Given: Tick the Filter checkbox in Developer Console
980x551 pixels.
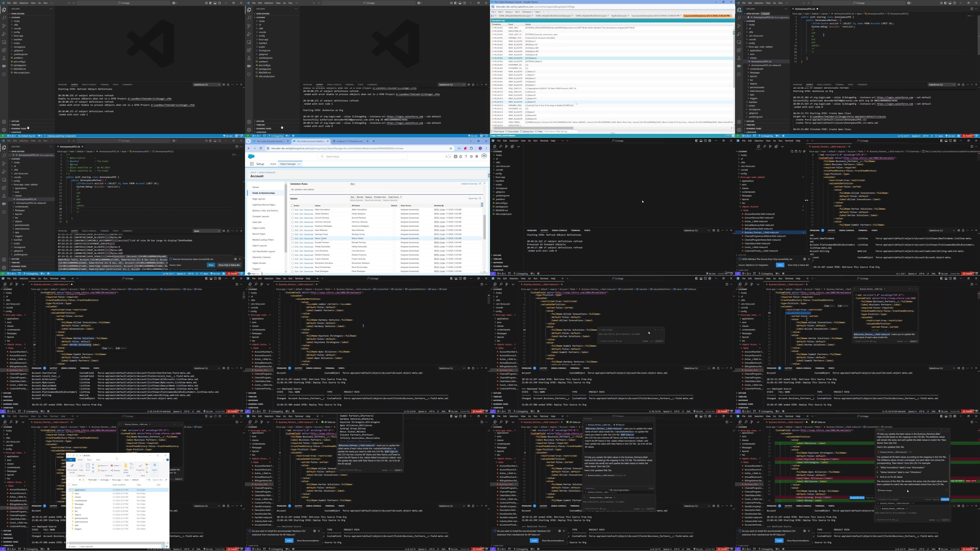Looking at the screenshot, I should [537, 132].
